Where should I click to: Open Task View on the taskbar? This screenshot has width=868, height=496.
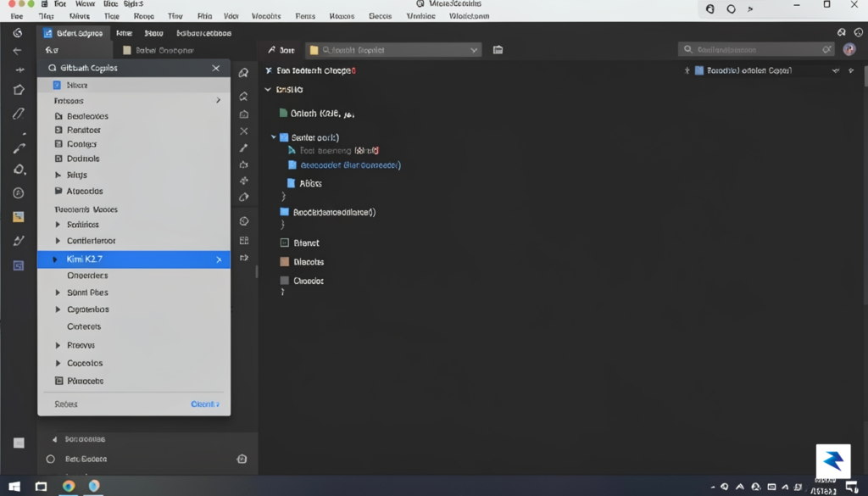41,487
